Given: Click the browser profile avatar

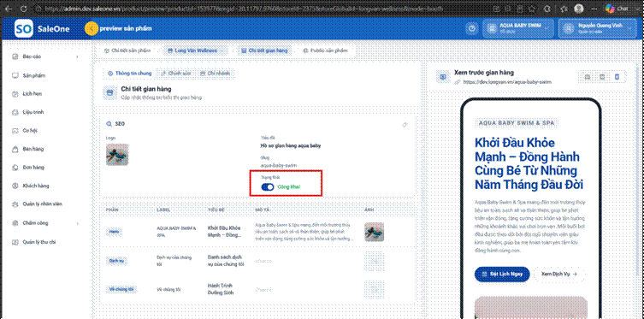Looking at the screenshot, I should (x=579, y=9).
